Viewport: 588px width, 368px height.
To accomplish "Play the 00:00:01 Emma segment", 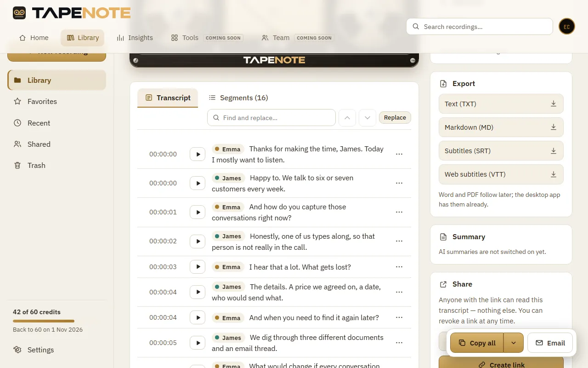I will 198,212.
